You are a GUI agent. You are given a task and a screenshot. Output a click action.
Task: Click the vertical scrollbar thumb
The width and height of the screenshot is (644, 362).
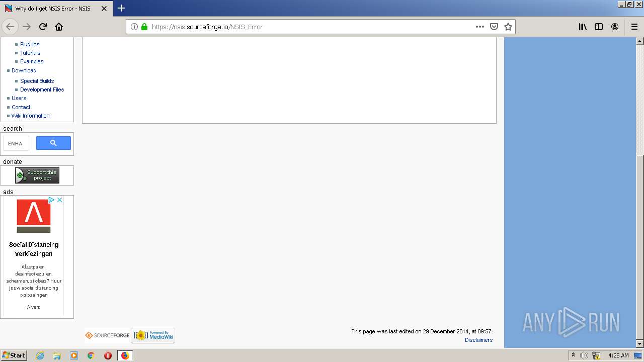click(640, 247)
